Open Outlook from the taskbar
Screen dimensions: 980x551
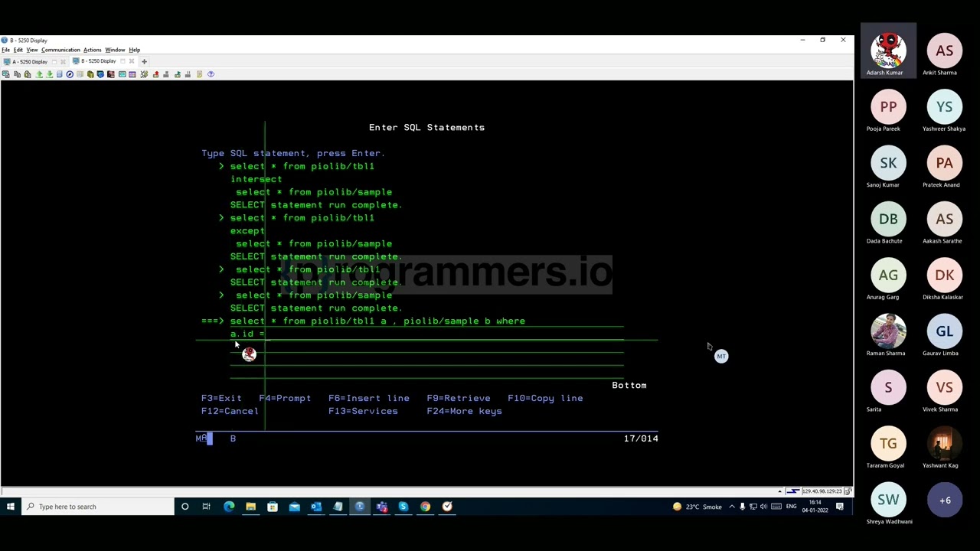tap(316, 507)
